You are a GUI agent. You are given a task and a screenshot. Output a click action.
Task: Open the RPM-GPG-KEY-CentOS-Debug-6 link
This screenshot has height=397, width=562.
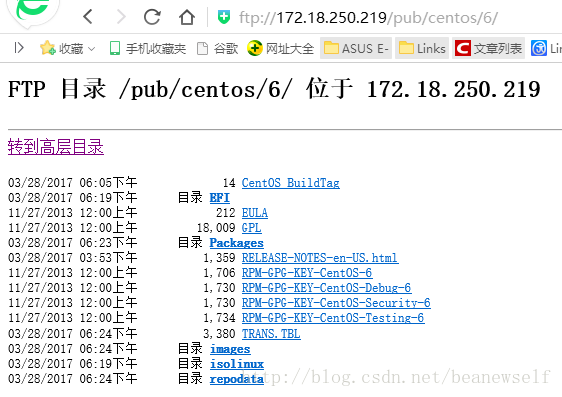click(x=326, y=288)
